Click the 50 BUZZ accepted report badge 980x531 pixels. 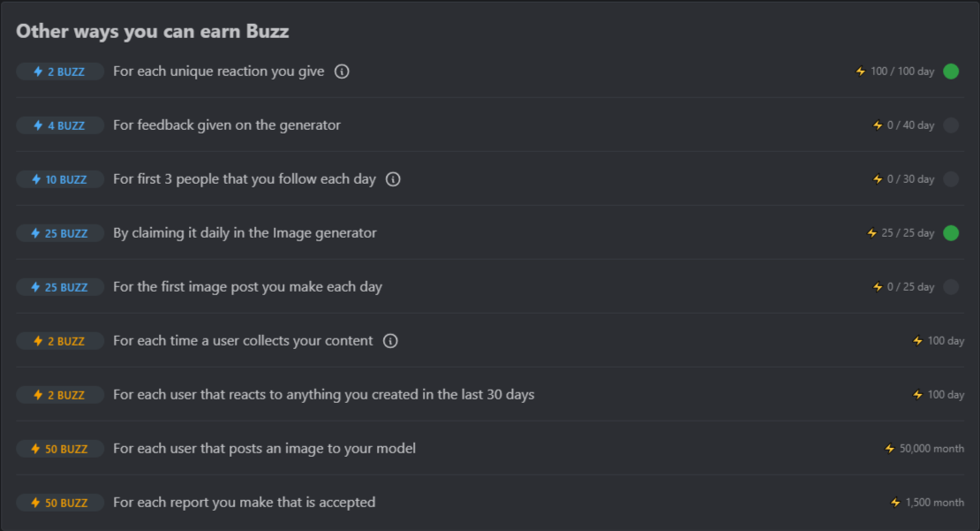(x=60, y=503)
